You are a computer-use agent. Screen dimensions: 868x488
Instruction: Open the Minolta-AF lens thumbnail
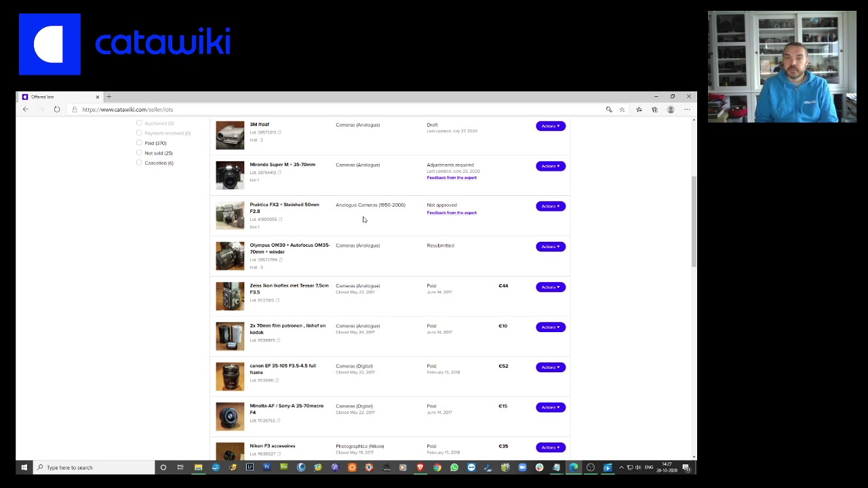point(230,417)
